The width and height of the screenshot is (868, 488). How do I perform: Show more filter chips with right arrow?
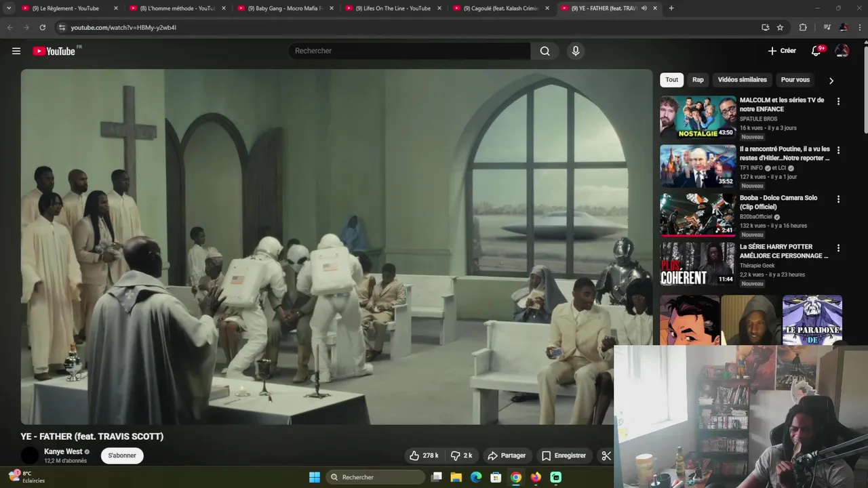tap(831, 81)
